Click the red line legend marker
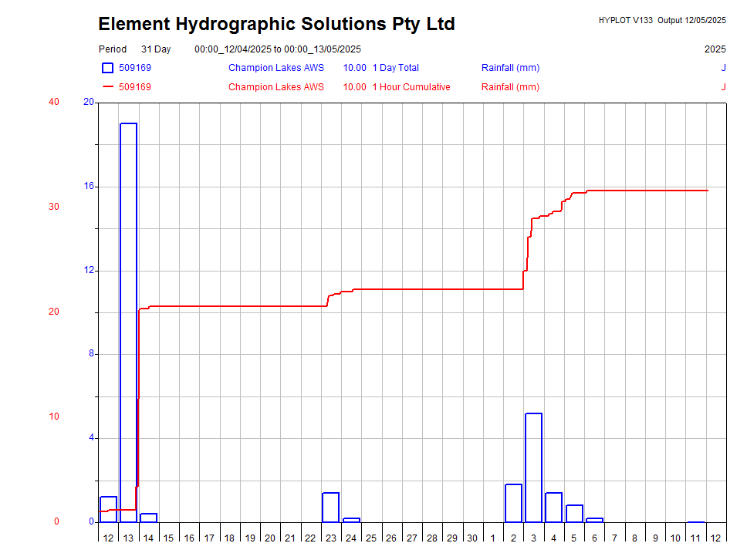This screenshot has width=747, height=560. 108,86
